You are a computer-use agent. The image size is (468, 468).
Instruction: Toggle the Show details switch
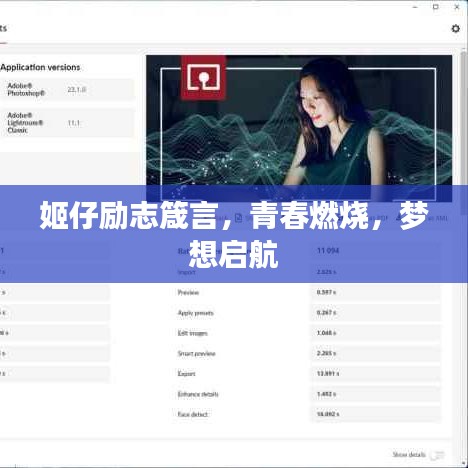pyautogui.click(x=437, y=455)
